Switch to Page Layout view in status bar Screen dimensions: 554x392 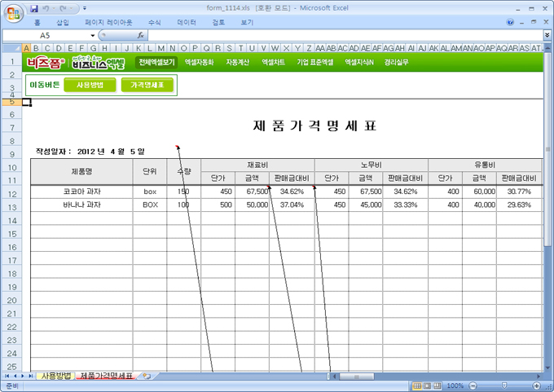428,385
